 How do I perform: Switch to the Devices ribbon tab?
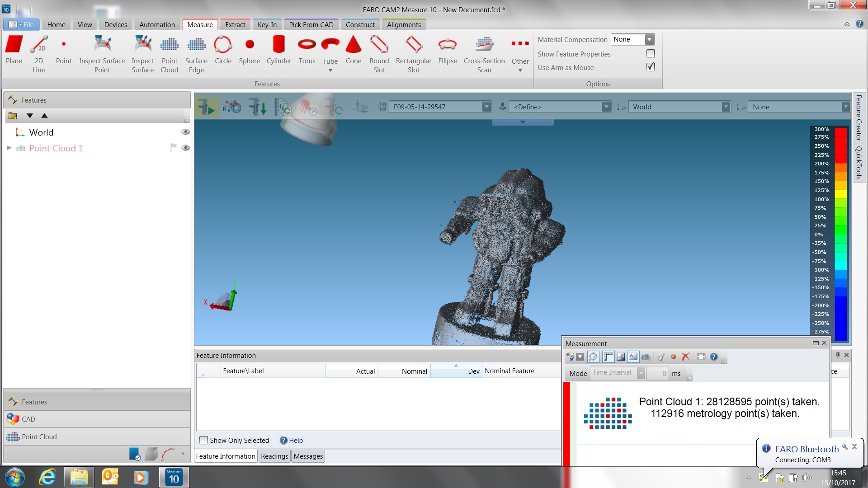click(x=116, y=25)
